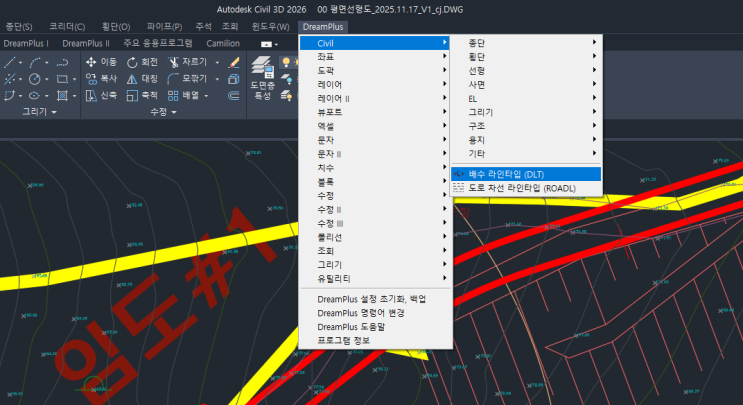
Task: Click the 자르기 (Trim) tool
Action: point(188,62)
